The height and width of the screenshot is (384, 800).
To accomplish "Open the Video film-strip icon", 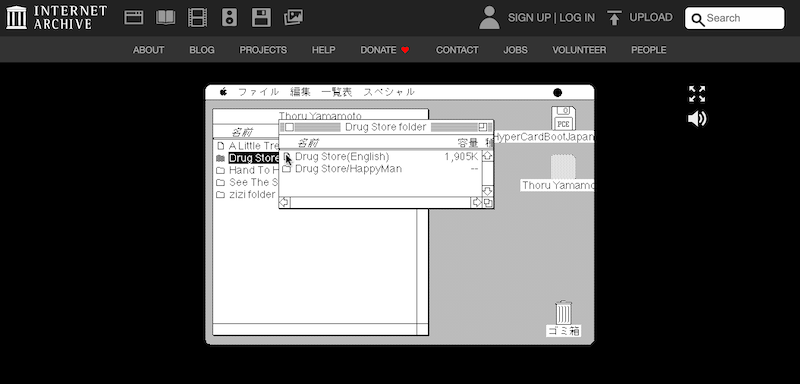I will coord(197,17).
